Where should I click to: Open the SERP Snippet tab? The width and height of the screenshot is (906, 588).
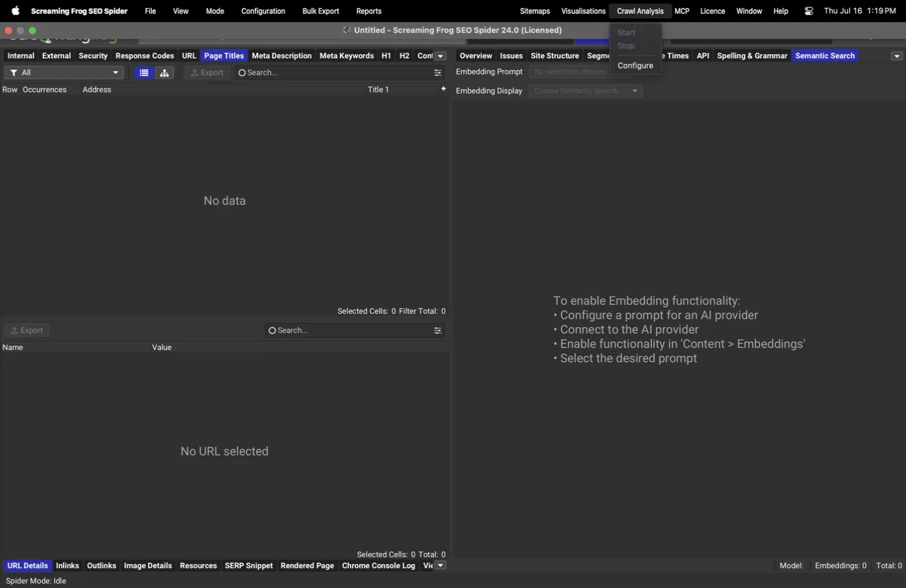click(249, 566)
